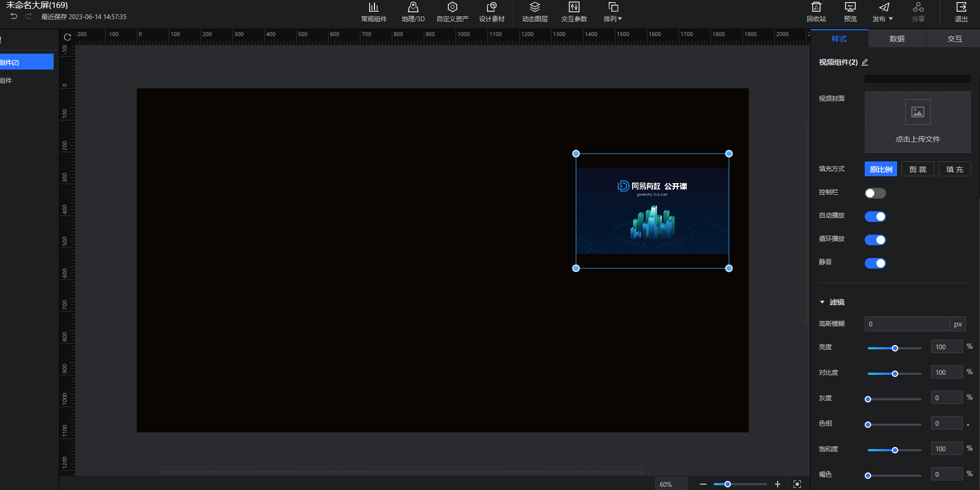Open the 地理/3D map components
Screen dimensions: 980x490
413,7
